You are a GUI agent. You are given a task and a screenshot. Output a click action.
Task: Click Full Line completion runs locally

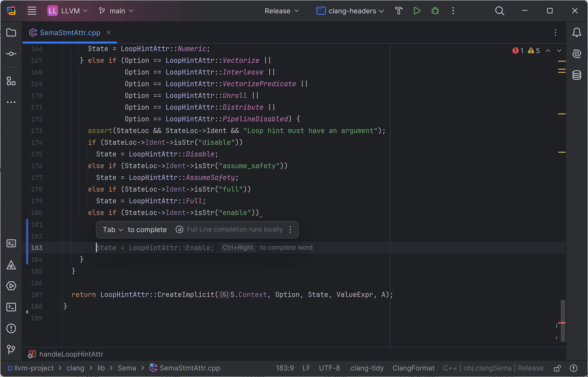click(234, 229)
